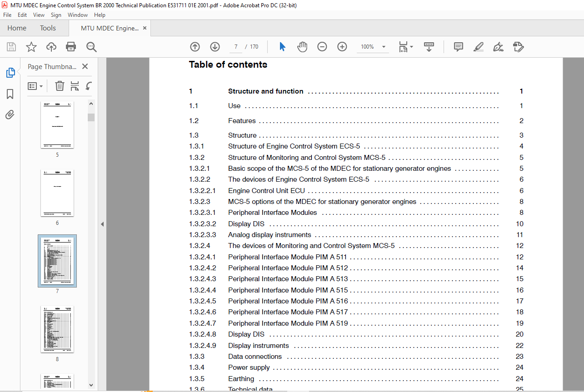Image resolution: width=584 pixels, height=392 pixels.
Task: Click 'Data connections' contents entry
Action: click(x=255, y=357)
